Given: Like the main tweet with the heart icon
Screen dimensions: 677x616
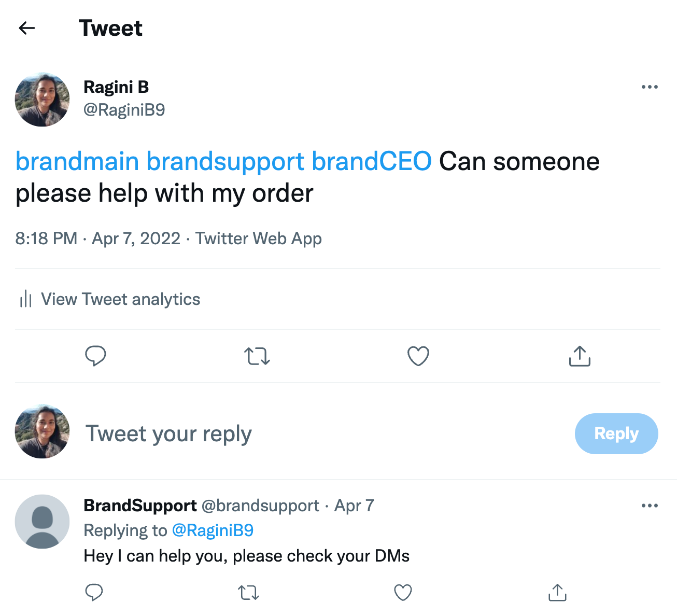Looking at the screenshot, I should pyautogui.click(x=418, y=356).
